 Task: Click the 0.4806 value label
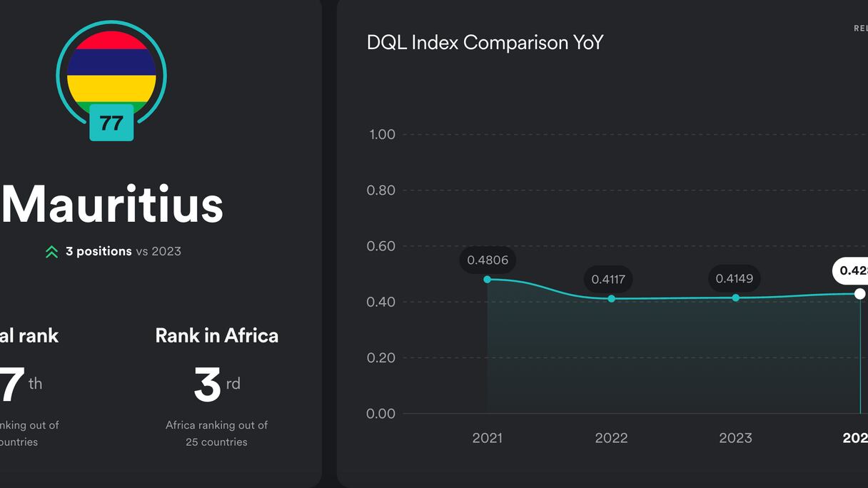(488, 260)
